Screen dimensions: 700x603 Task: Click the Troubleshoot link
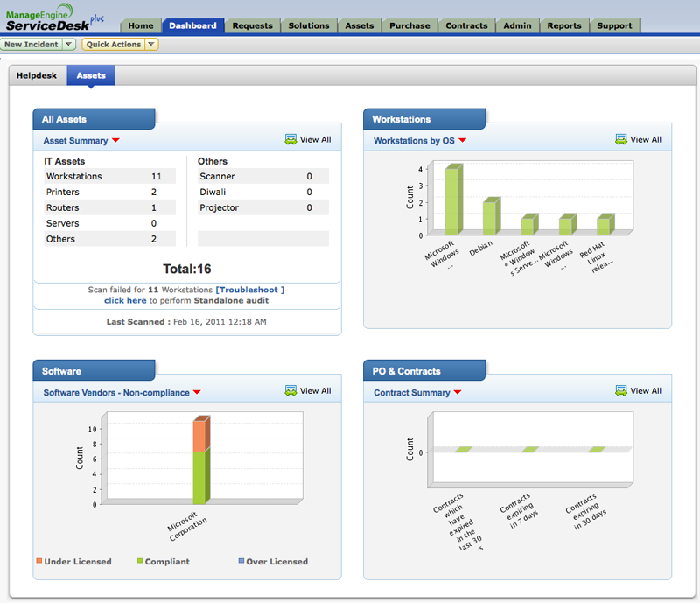point(250,290)
